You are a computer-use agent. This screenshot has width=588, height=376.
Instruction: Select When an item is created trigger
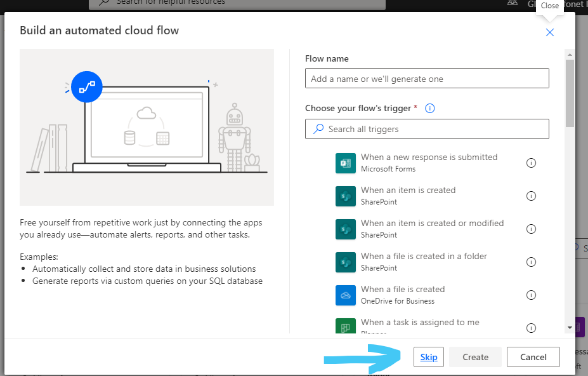[408, 191]
